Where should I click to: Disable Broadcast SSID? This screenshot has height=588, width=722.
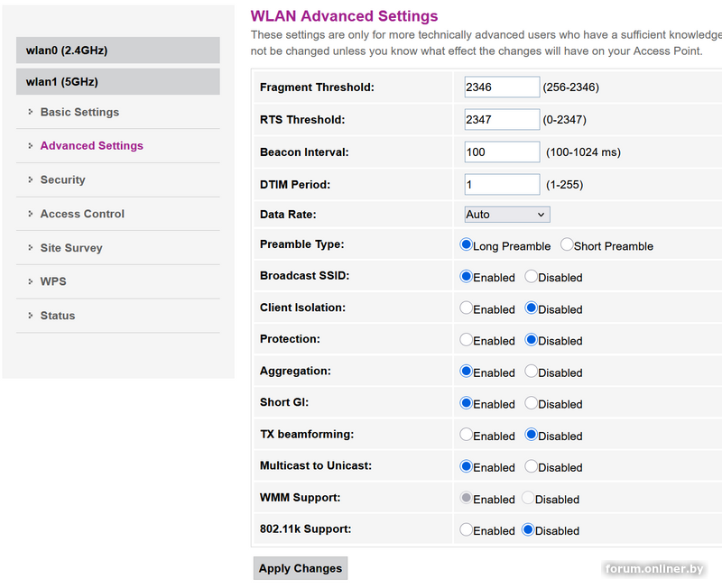[x=531, y=277]
